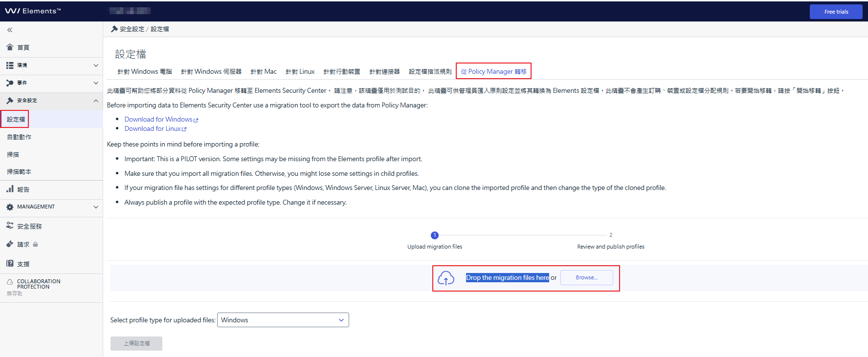Click the 無存取 status text
This screenshot has width=868, height=357.
tap(15, 294)
